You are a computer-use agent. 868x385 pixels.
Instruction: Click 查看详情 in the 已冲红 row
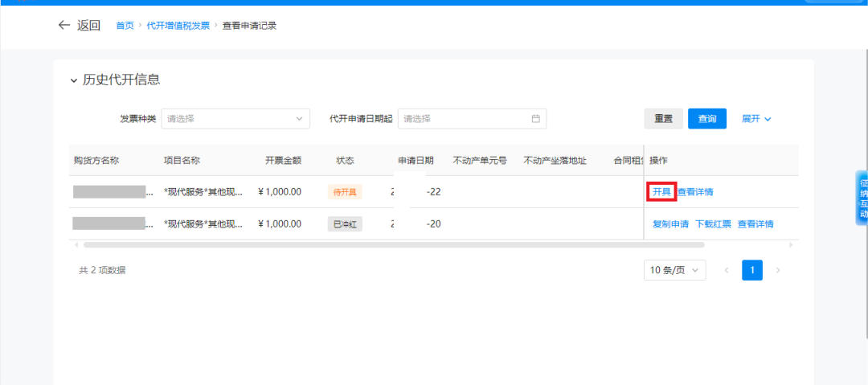click(x=755, y=224)
